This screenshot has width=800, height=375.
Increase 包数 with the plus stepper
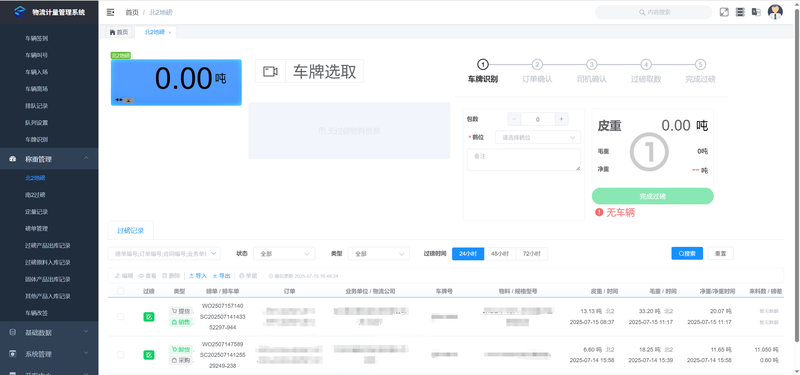[561, 119]
